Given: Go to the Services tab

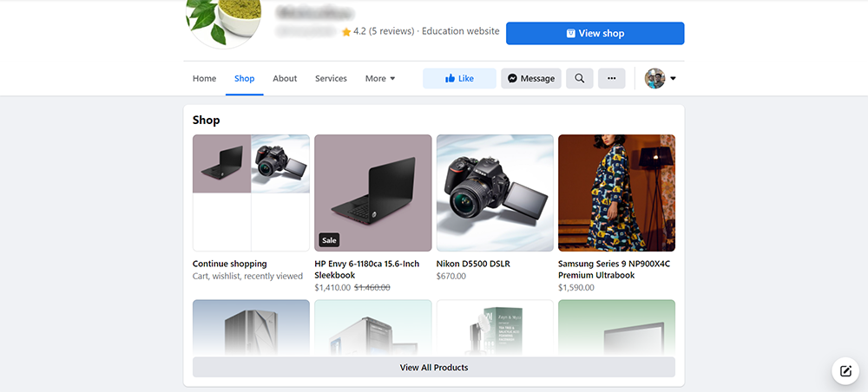Looking at the screenshot, I should tap(331, 79).
